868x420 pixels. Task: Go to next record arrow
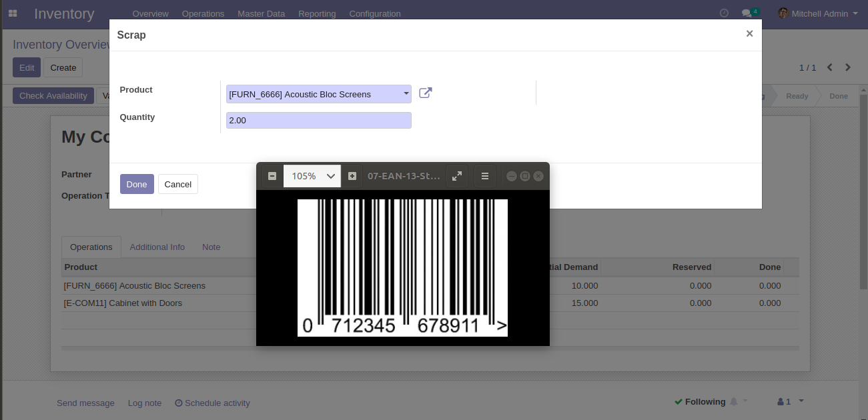848,67
